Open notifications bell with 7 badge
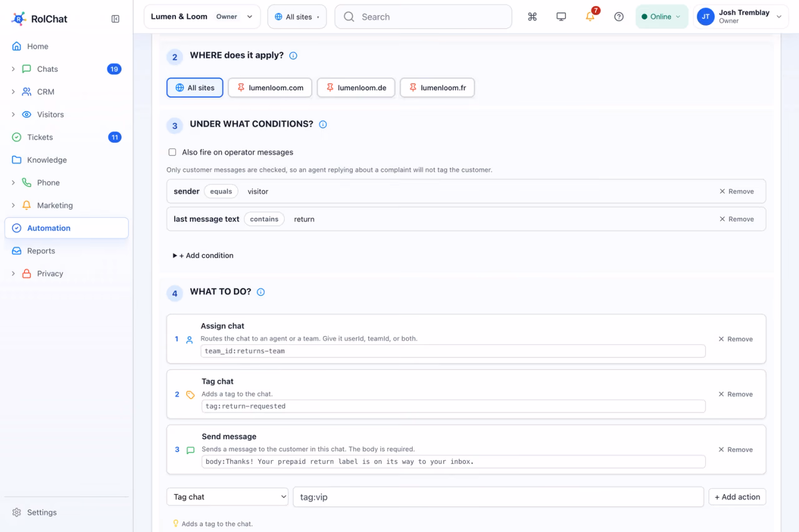This screenshot has width=799, height=532. pos(591,16)
